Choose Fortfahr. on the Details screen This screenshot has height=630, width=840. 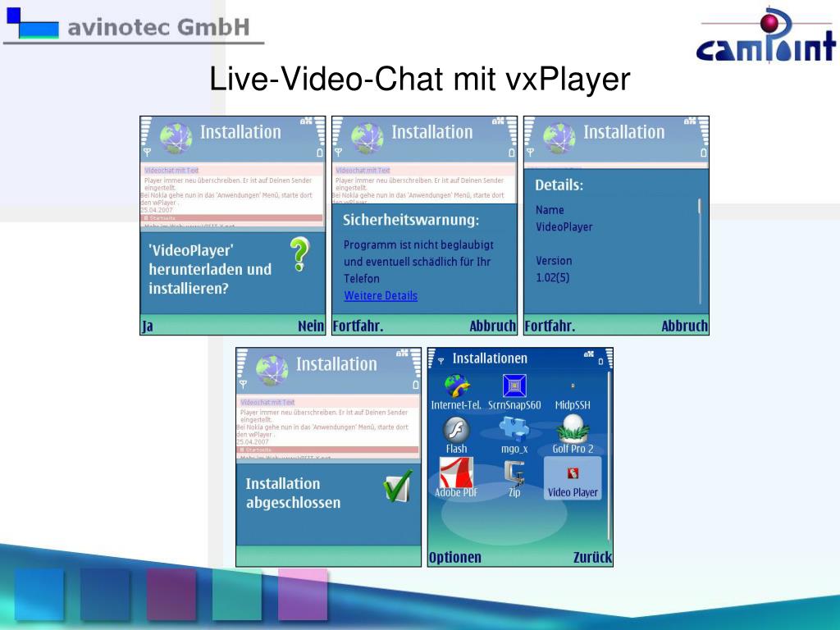click(550, 326)
